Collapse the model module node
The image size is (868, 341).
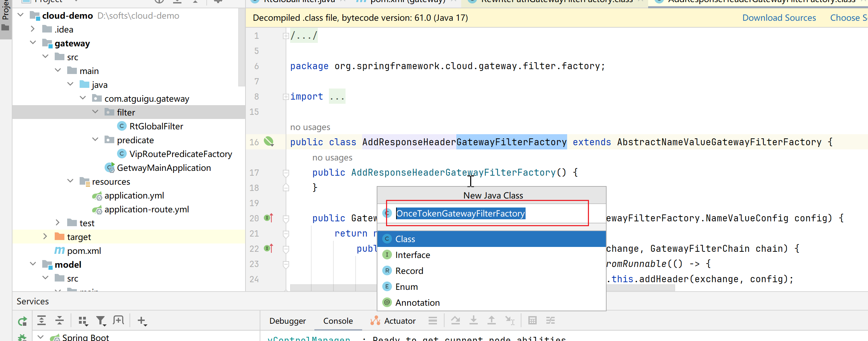[x=33, y=264]
